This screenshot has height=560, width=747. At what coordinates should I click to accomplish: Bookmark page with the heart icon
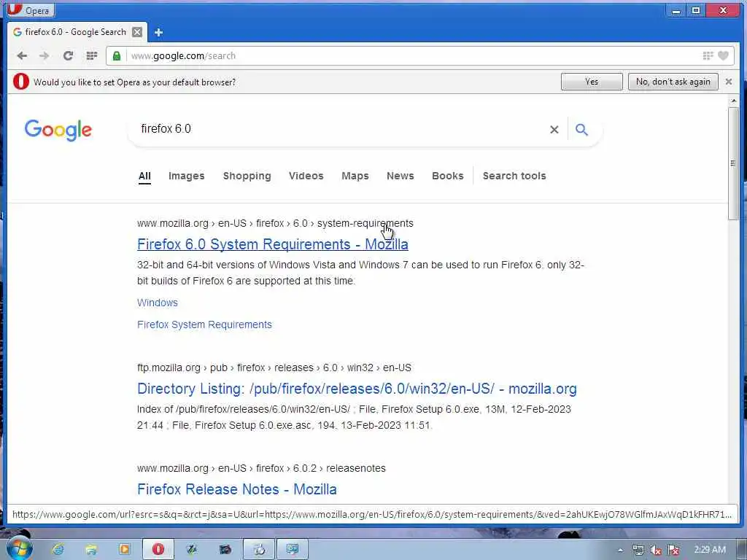click(x=723, y=55)
